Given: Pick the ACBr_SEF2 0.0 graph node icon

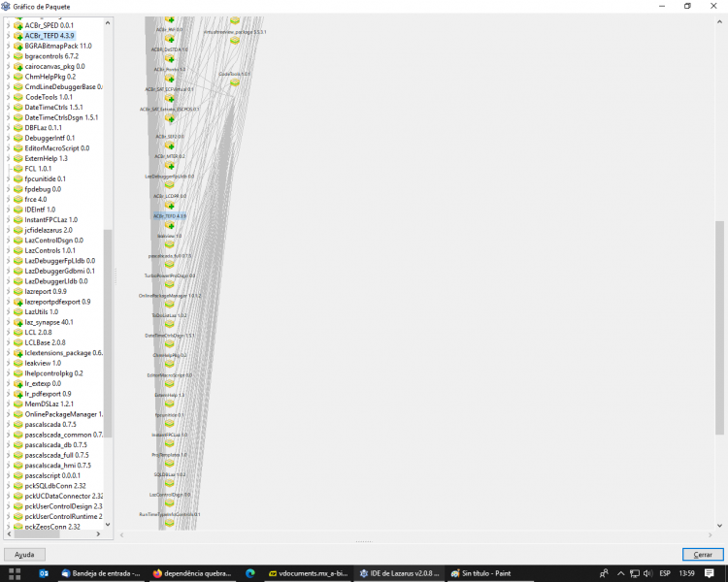Looking at the screenshot, I should (x=170, y=145).
